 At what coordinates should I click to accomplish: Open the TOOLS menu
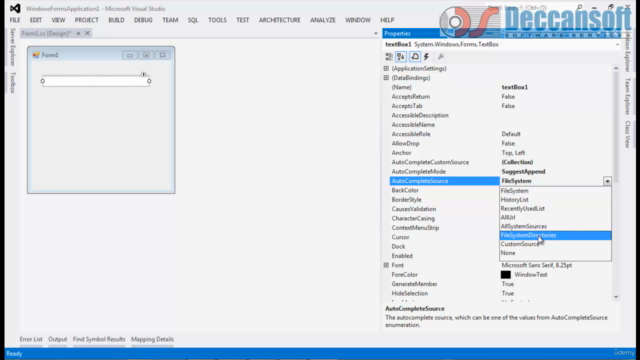click(217, 20)
